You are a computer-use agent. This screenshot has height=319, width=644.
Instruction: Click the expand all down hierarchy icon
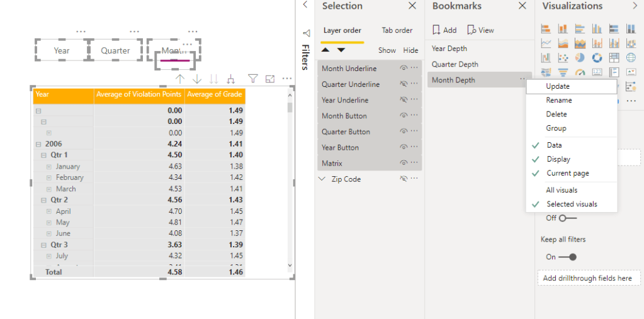pyautogui.click(x=230, y=79)
